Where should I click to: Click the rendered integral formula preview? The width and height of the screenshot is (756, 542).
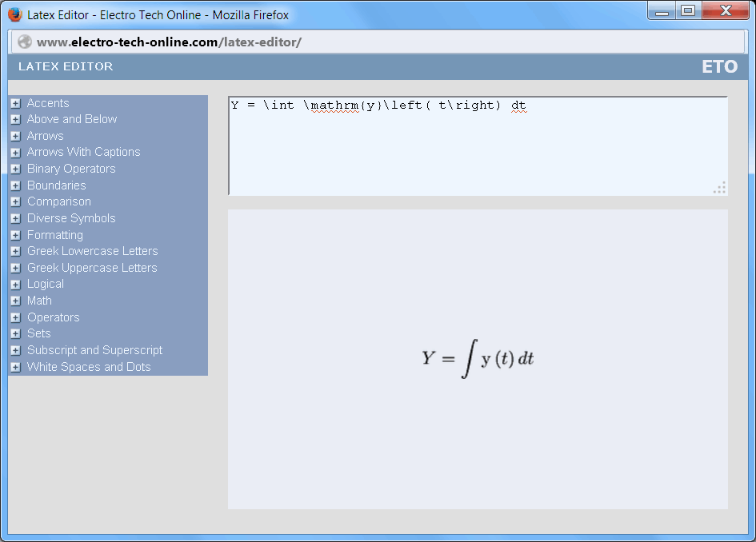coord(478,358)
